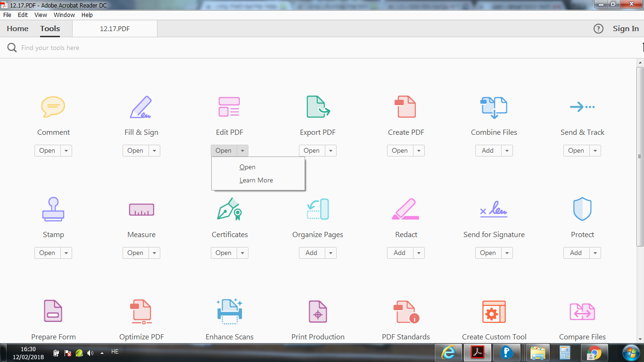This screenshot has width=644, height=362.
Task: Open the File menu
Action: [x=7, y=15]
